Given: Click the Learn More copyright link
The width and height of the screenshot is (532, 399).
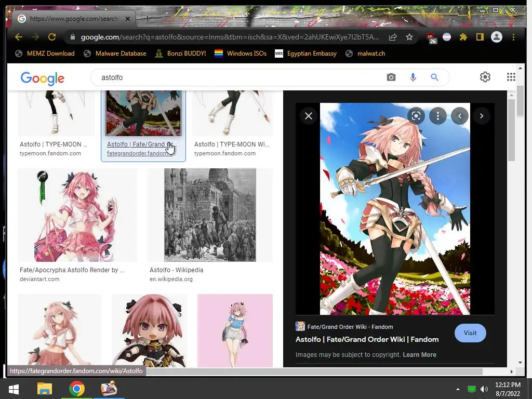Looking at the screenshot, I should point(419,354).
